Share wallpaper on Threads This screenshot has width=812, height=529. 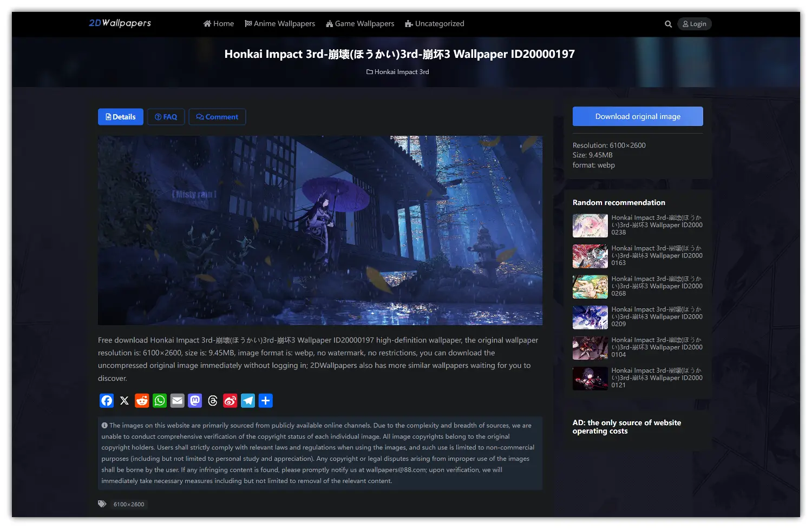(x=213, y=401)
